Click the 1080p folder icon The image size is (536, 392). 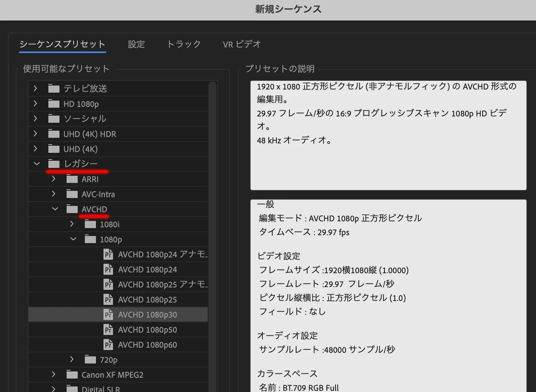click(90, 239)
